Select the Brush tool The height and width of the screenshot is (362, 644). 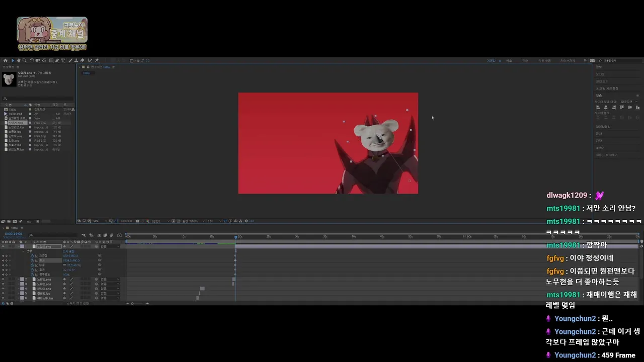[x=70, y=60]
